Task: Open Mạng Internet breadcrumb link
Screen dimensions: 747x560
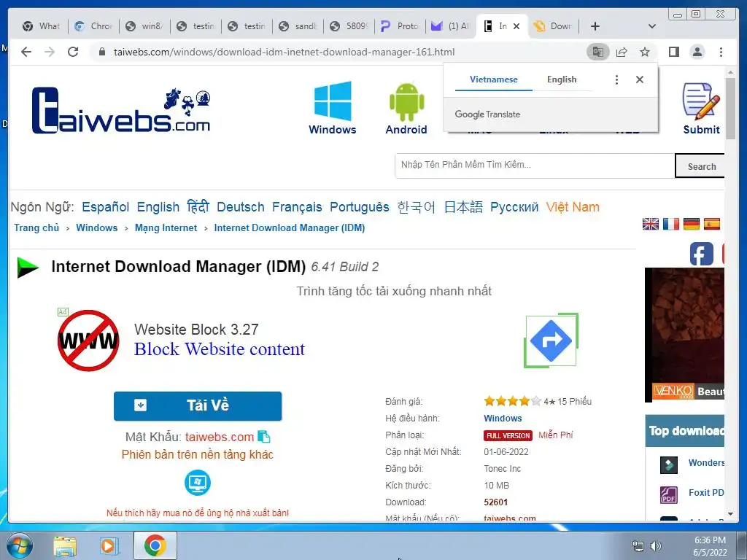Action: pos(166,227)
